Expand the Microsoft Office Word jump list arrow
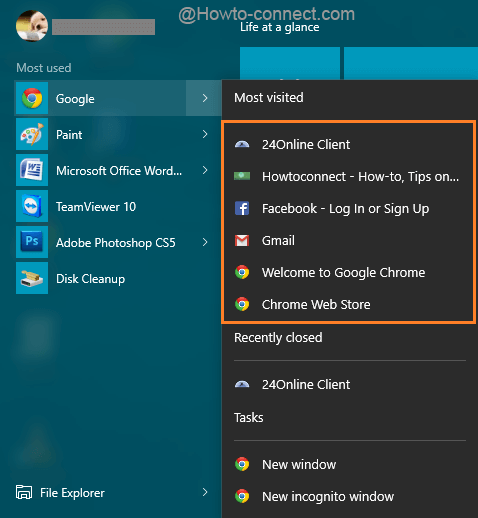 point(205,170)
